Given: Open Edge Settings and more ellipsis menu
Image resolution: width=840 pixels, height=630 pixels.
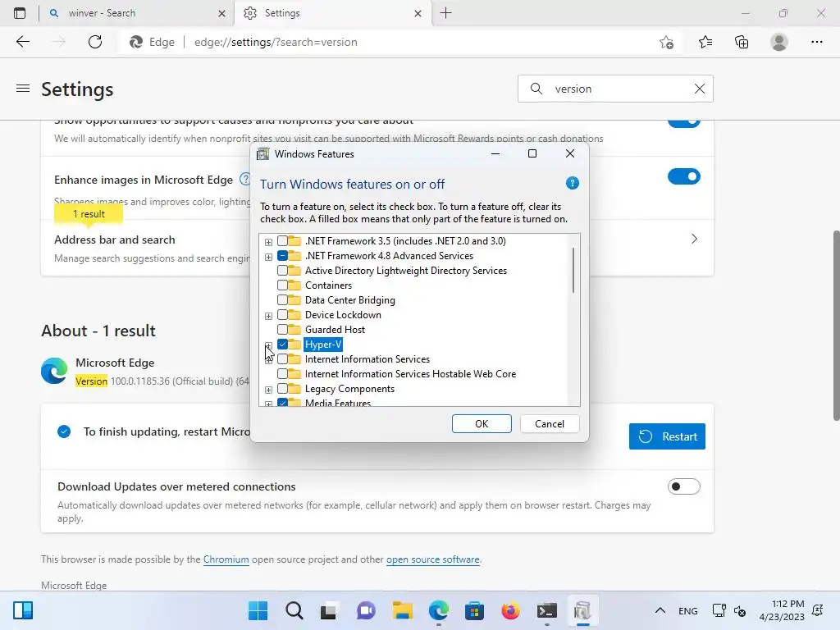Looking at the screenshot, I should tap(816, 42).
